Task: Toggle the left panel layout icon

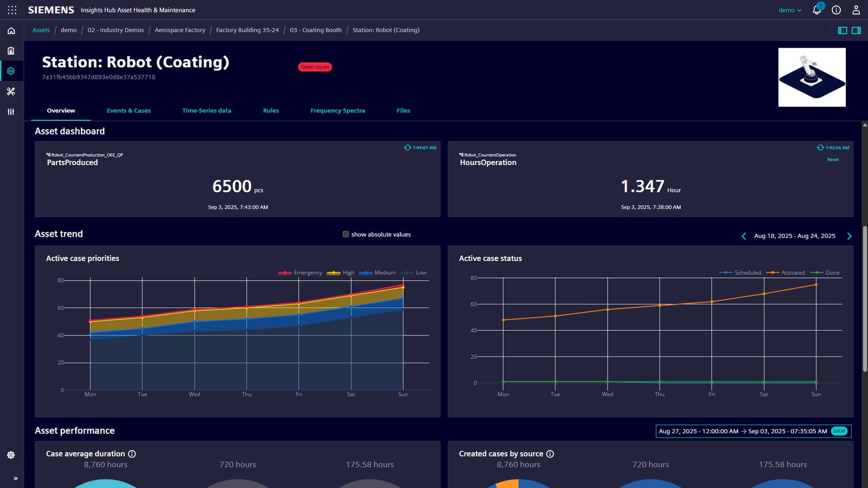Action: coord(843,30)
